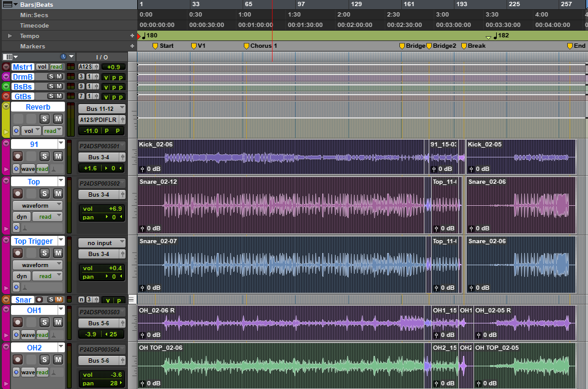The image size is (588, 389).
Task: Select the Markers ruler label
Action: tap(32, 46)
